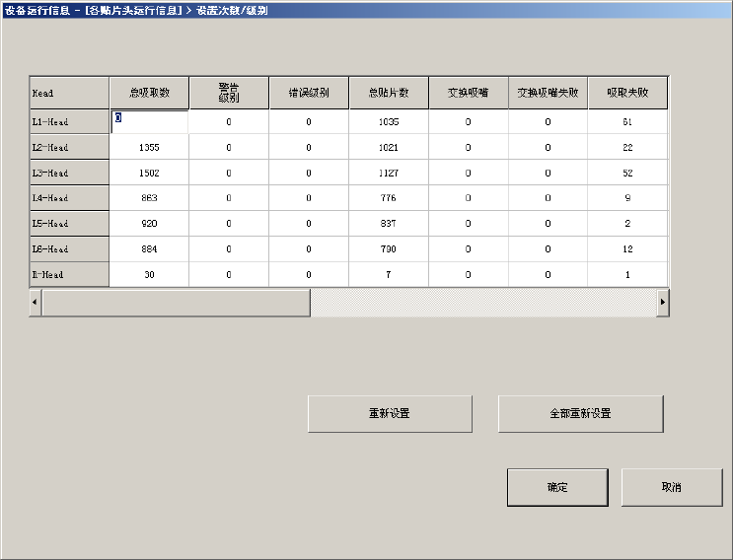This screenshot has width=733, height=560.
Task: Cancel with the 取消 button
Action: tap(672, 487)
